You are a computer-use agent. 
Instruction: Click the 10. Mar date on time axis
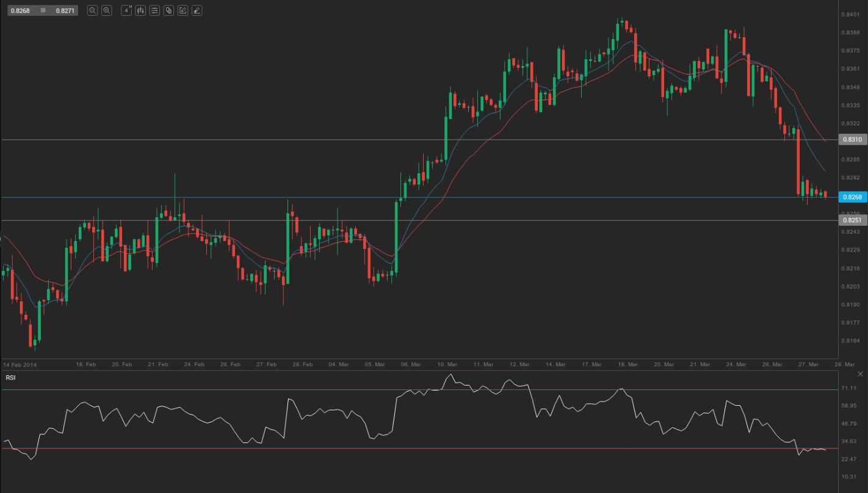coord(448,364)
